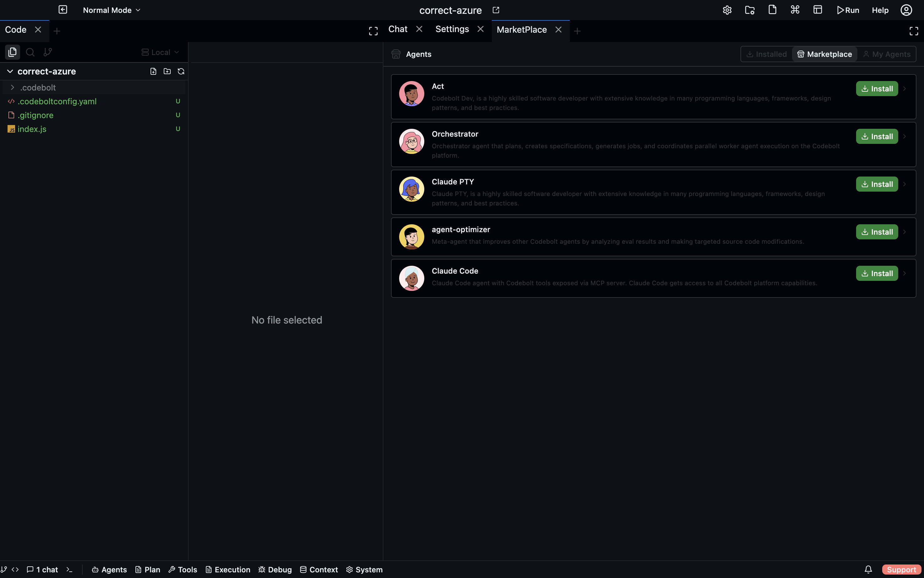Click the Support button
The width and height of the screenshot is (924, 578).
click(901, 570)
